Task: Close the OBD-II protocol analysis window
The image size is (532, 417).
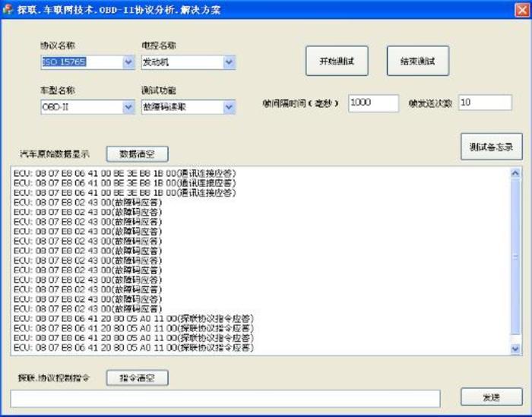Action: point(522,9)
